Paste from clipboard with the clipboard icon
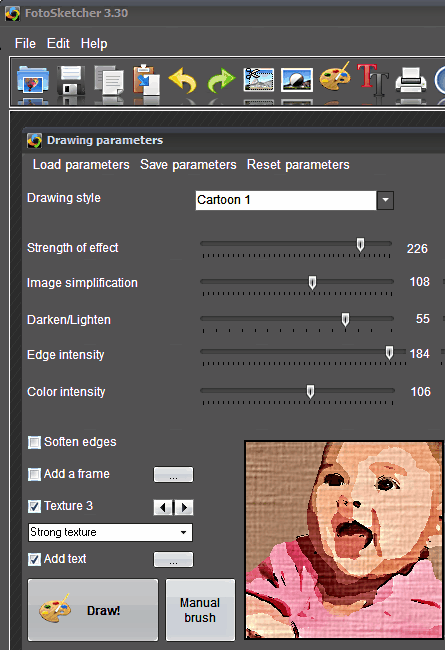Image resolution: width=445 pixels, height=650 pixels. [x=146, y=79]
